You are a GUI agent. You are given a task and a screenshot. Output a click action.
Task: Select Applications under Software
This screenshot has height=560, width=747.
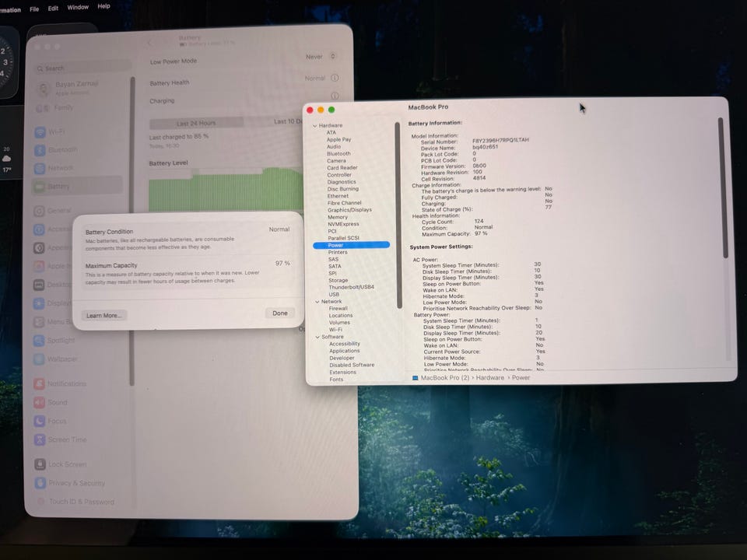click(345, 351)
